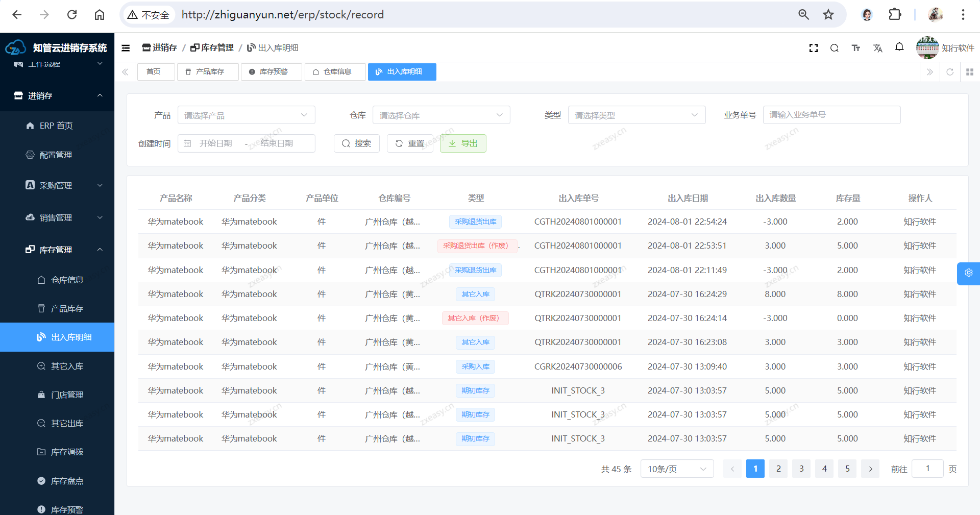The height and width of the screenshot is (515, 980).
Task: Click 知管云进销存系统 cloud logo
Action: 15,47
